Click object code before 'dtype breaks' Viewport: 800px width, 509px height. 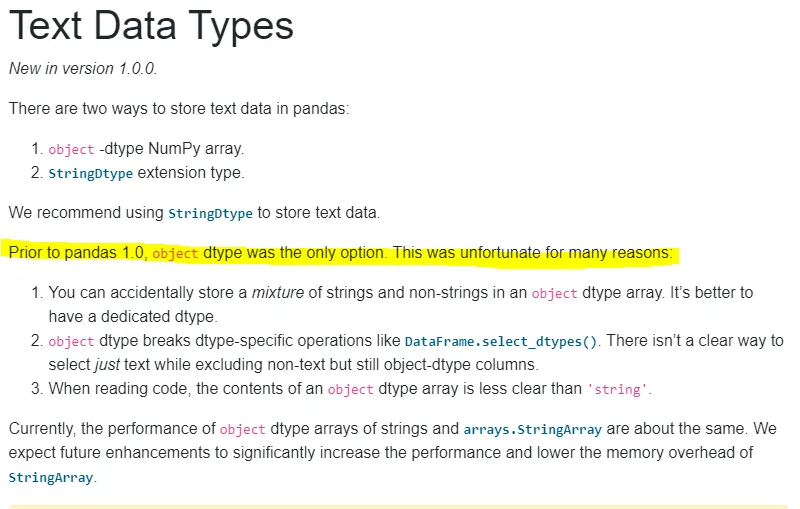[71, 341]
